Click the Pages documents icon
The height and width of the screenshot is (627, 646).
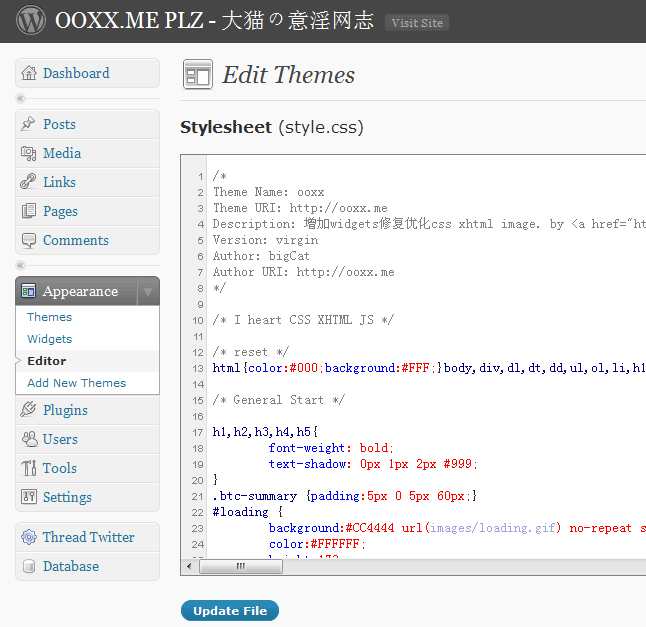point(28,211)
